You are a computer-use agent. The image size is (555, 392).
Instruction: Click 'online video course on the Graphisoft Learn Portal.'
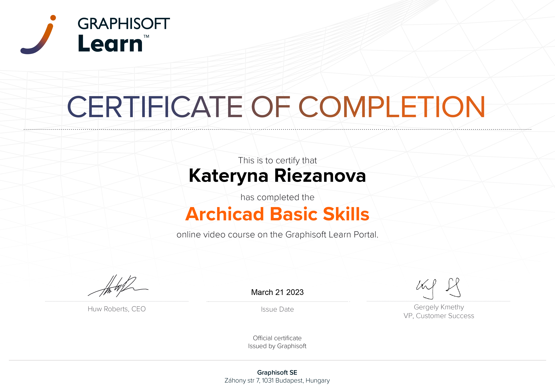coord(278,234)
